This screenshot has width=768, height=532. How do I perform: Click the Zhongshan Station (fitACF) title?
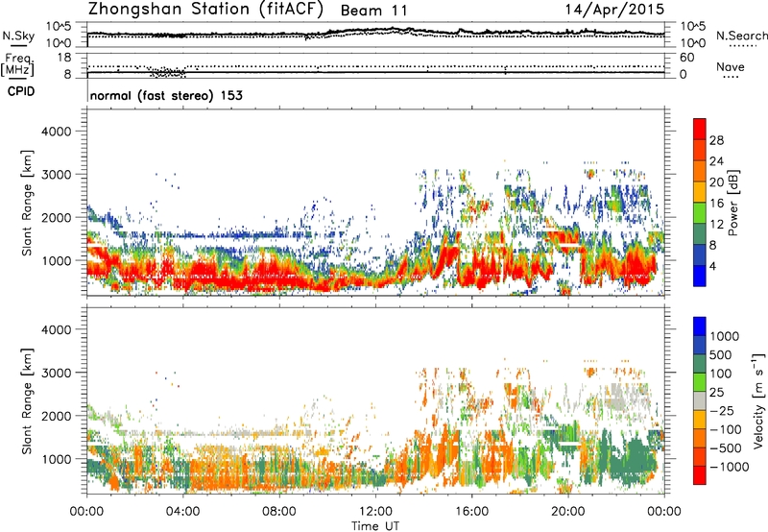click(205, 10)
